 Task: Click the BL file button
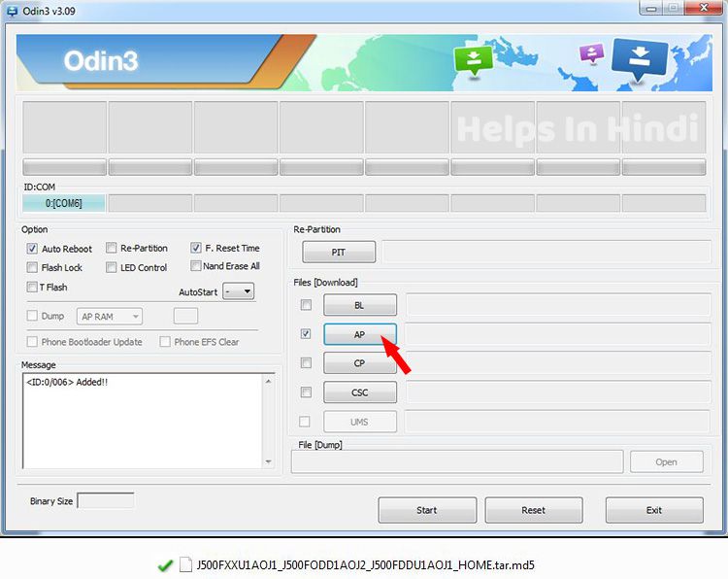(x=360, y=305)
